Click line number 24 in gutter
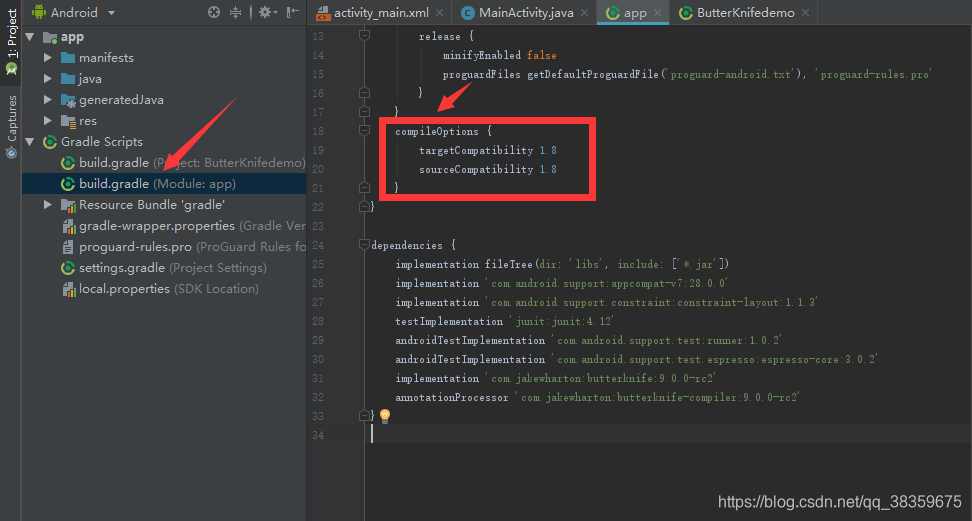The height and width of the screenshot is (521, 972). [x=318, y=245]
